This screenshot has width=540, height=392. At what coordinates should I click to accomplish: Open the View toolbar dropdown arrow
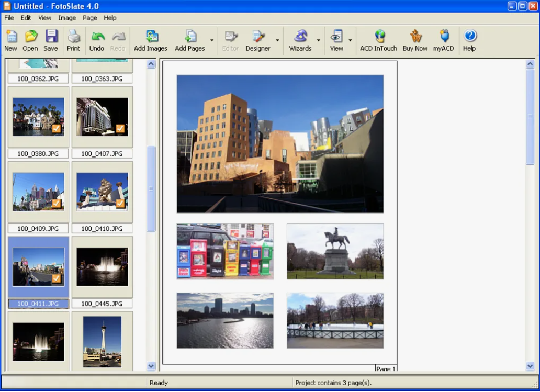[x=350, y=40]
